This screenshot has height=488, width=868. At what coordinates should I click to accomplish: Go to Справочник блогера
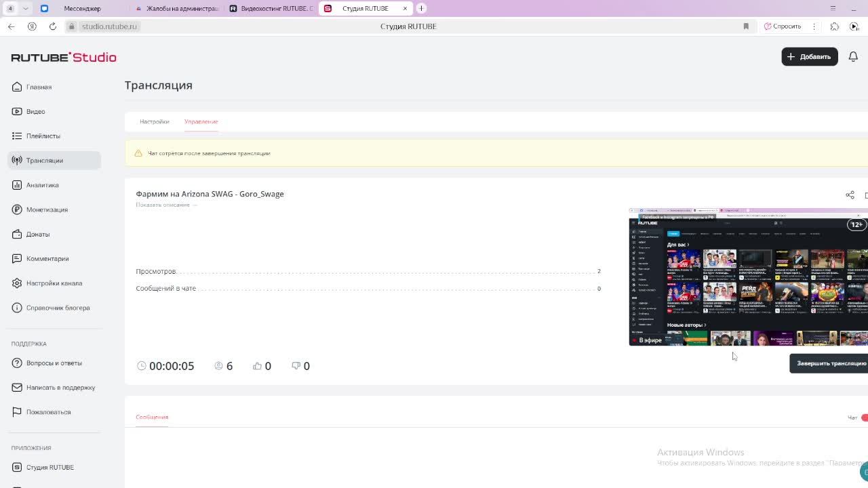(x=58, y=308)
